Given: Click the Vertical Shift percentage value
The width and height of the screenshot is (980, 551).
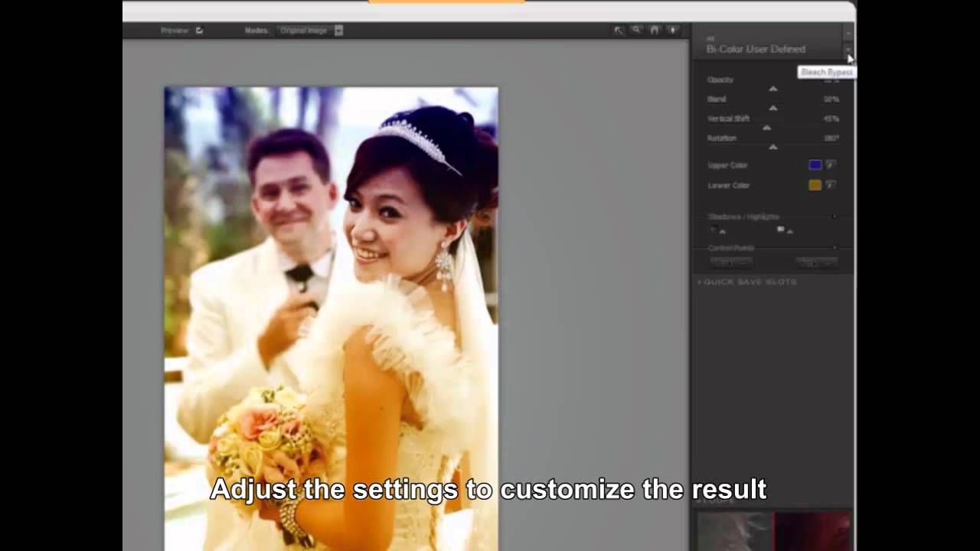Looking at the screenshot, I should [831, 119].
